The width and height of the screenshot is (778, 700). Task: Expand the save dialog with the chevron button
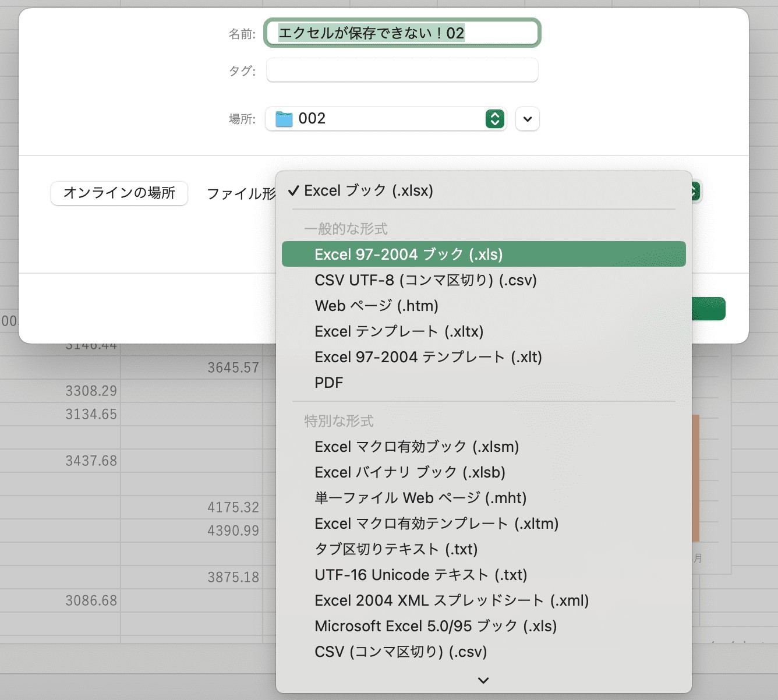pyautogui.click(x=528, y=119)
